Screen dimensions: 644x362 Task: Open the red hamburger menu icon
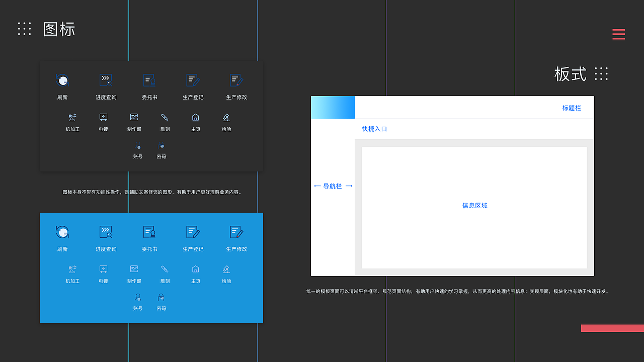[x=619, y=34]
